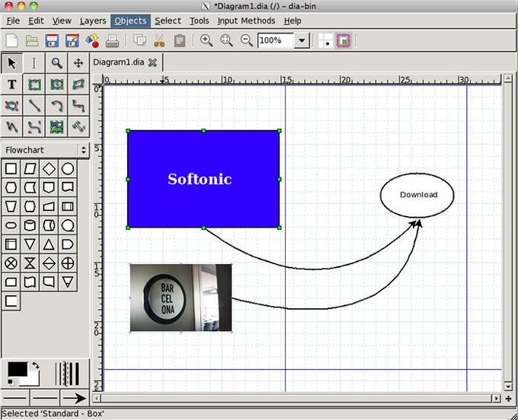This screenshot has width=518, height=420.
Task: Select the Scroll move tool
Action: click(78, 63)
